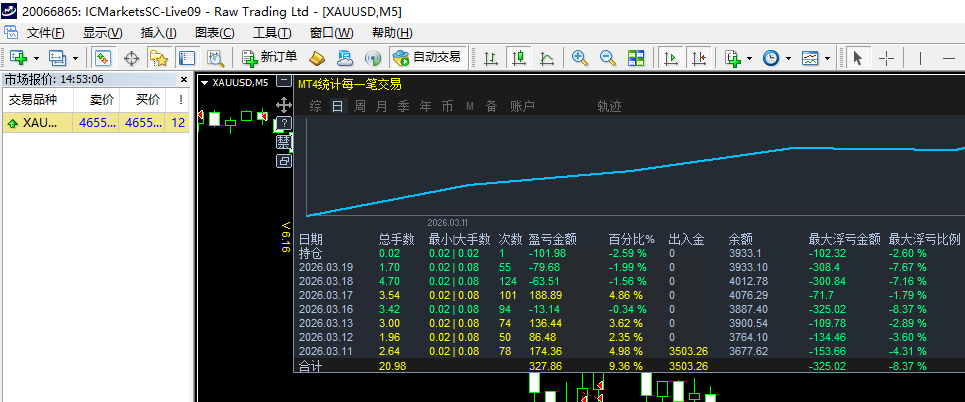Viewport: 965px width, 402px height.
Task: Click the 交易品种 column header
Action: pyautogui.click(x=38, y=100)
